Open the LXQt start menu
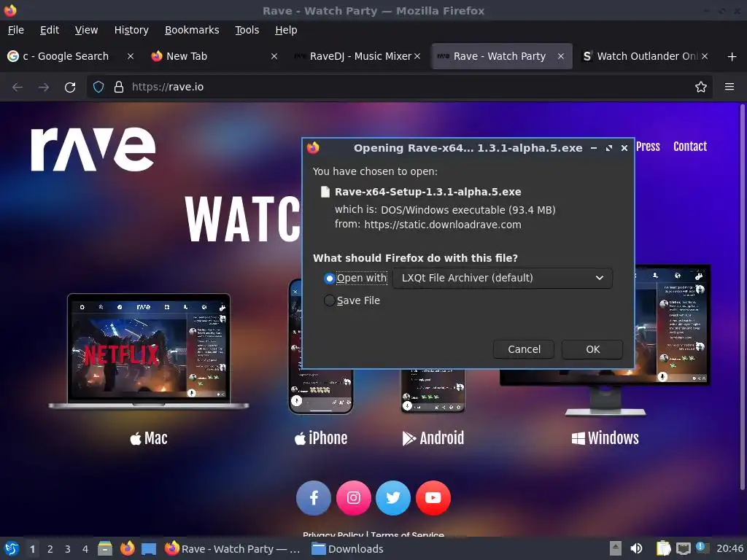The image size is (747, 560). click(x=12, y=549)
